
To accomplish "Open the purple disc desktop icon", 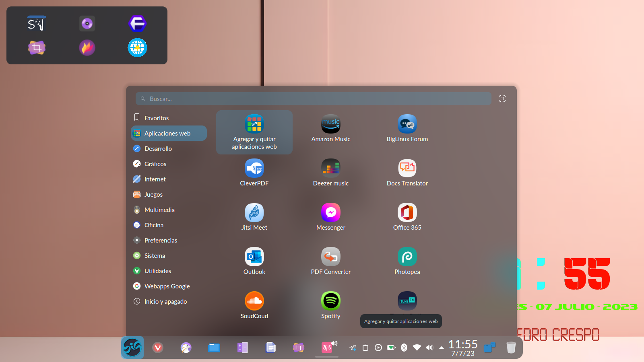I will coord(87,24).
